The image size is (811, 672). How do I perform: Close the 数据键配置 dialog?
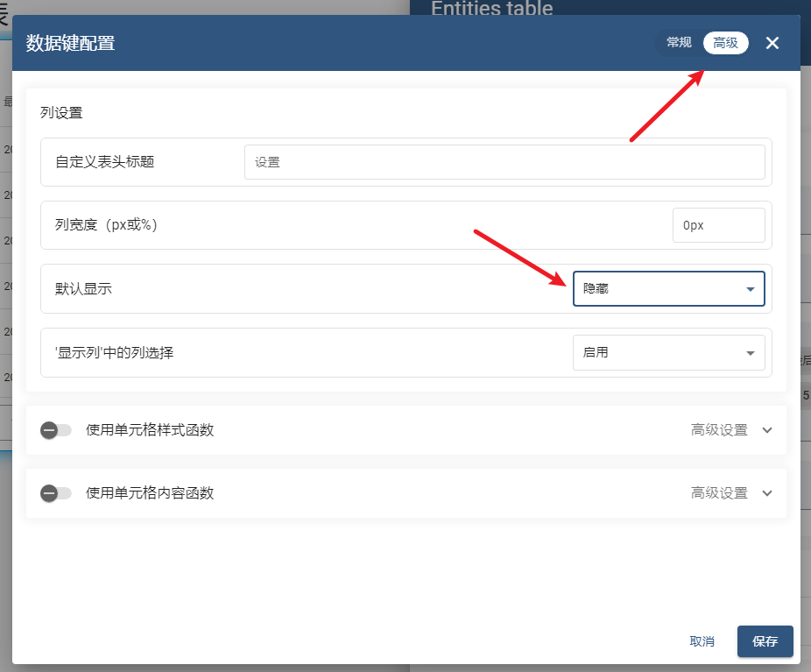click(772, 43)
